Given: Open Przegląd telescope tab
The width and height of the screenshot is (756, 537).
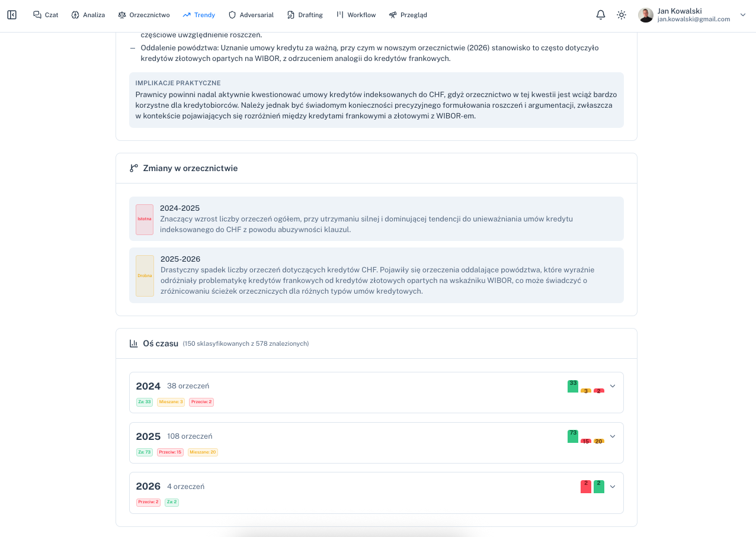Looking at the screenshot, I should pos(408,15).
